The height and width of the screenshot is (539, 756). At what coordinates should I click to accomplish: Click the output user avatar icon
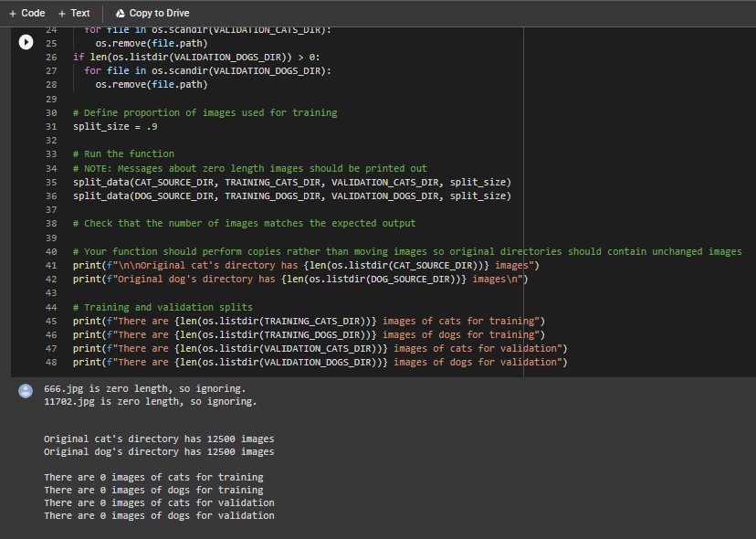point(26,391)
